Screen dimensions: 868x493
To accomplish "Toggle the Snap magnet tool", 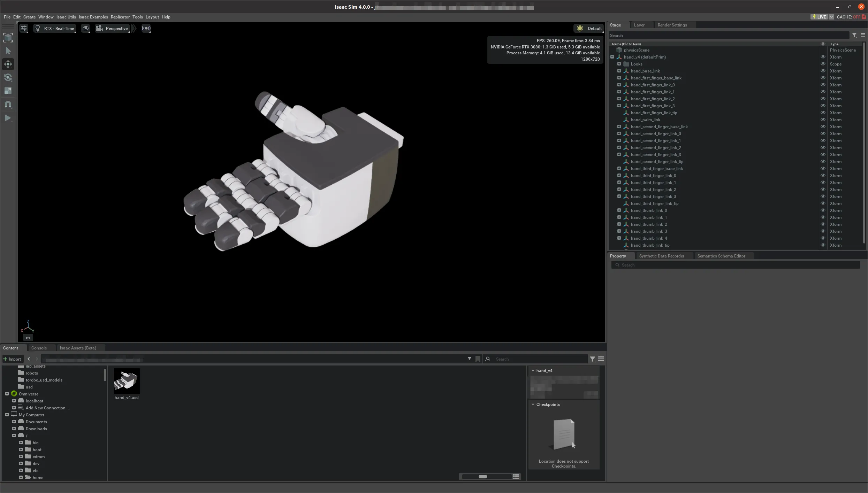I will (8, 105).
